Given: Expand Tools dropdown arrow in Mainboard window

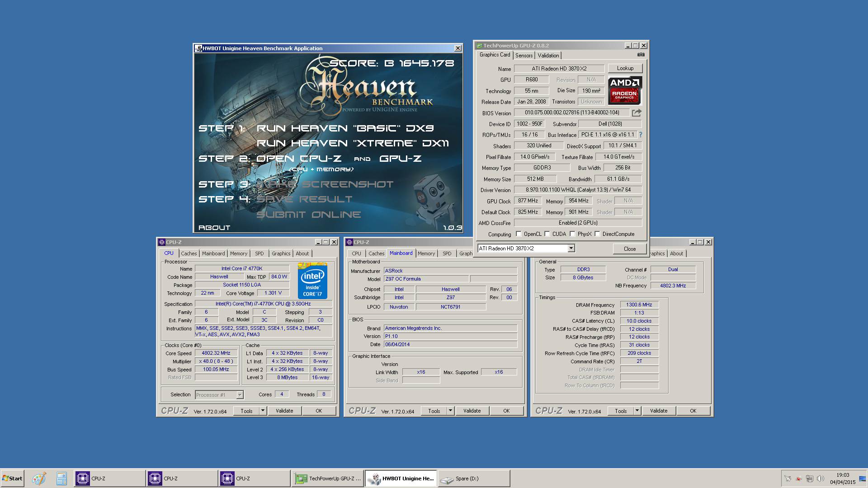Looking at the screenshot, I should click(450, 411).
